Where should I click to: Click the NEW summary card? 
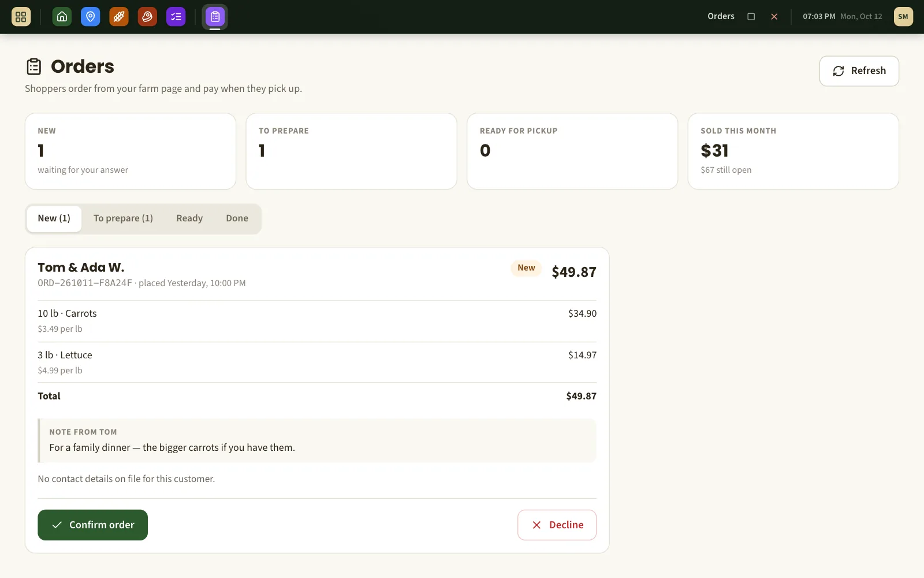131,151
